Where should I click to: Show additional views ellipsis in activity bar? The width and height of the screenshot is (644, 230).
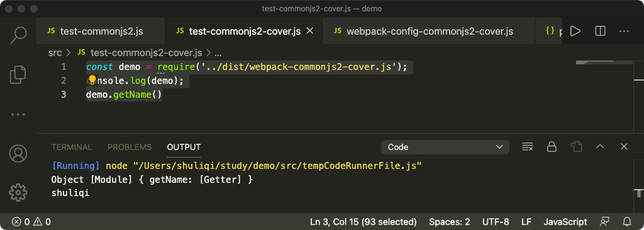(x=18, y=115)
